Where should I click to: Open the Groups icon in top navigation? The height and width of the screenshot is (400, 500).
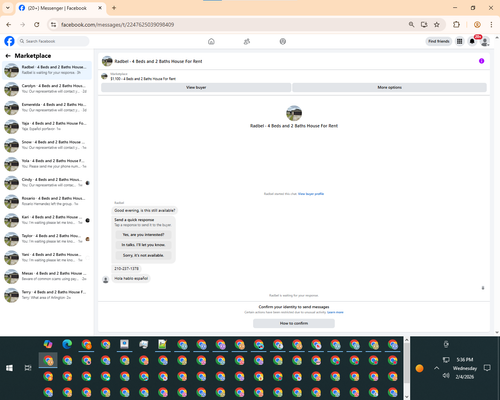pos(283,41)
